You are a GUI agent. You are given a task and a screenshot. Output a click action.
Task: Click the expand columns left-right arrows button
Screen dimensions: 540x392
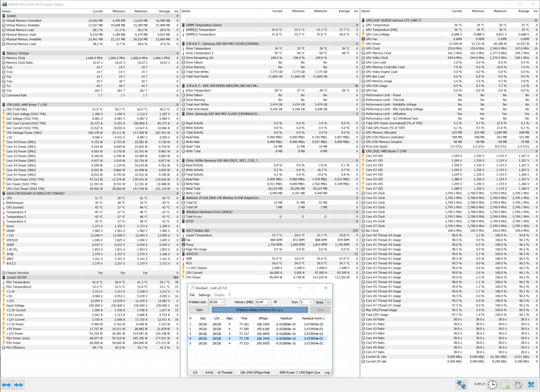[x=6, y=385]
